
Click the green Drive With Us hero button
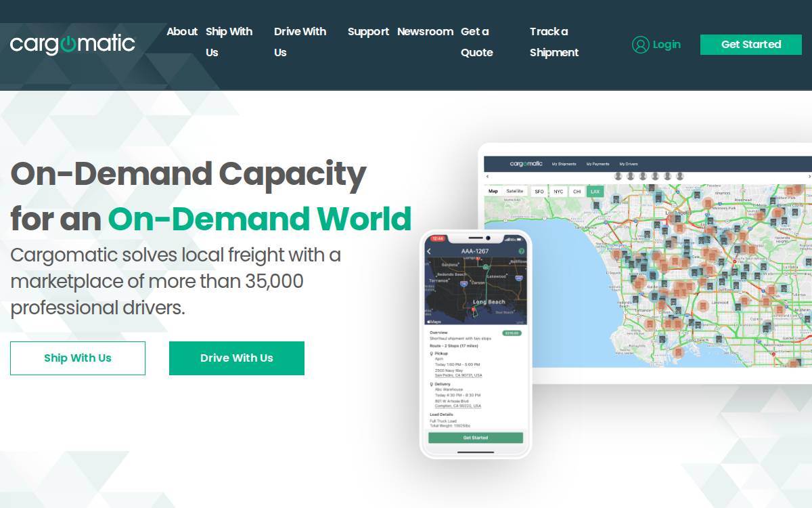[237, 358]
